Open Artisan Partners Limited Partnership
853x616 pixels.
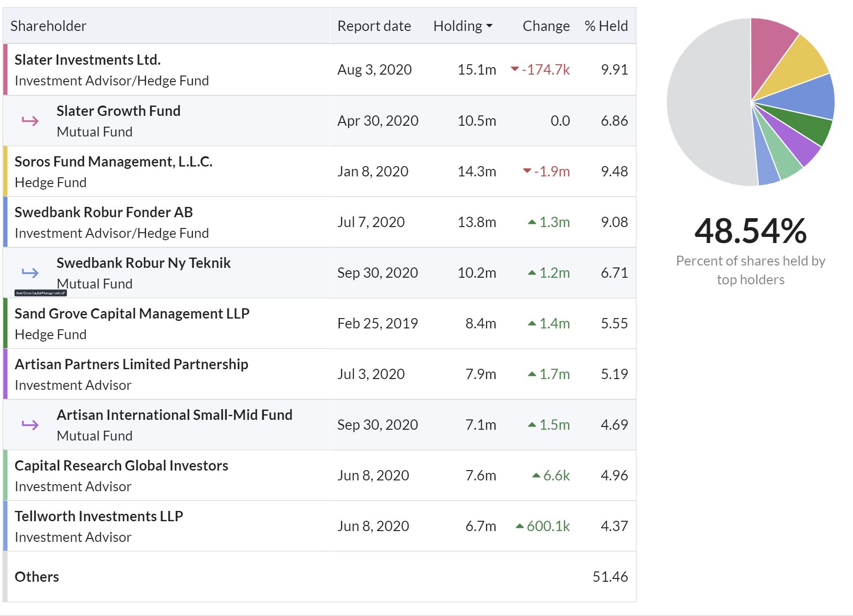131,364
